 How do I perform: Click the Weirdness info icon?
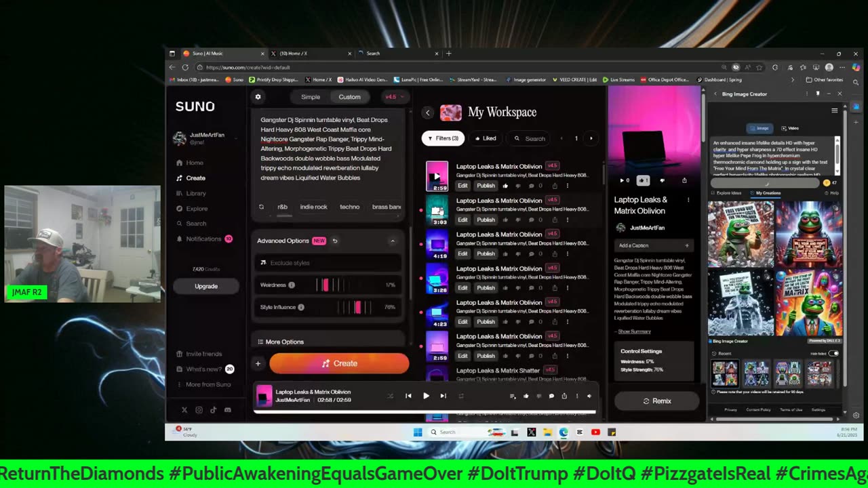point(292,285)
